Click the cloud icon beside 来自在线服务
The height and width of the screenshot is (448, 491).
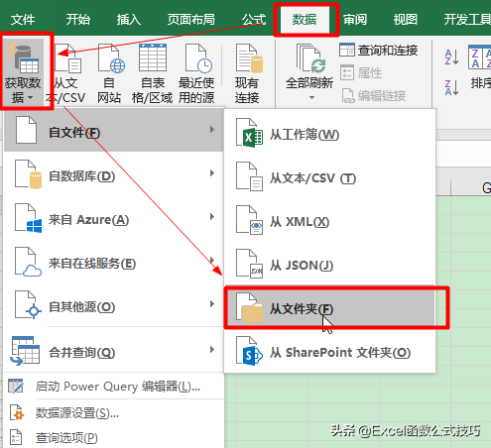click(29, 262)
